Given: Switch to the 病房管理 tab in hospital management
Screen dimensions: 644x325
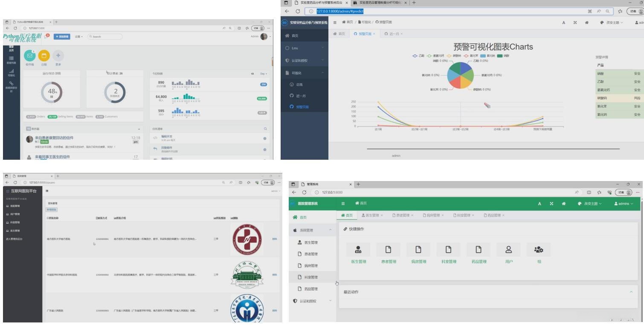Looking at the screenshot, I should pos(434,215).
